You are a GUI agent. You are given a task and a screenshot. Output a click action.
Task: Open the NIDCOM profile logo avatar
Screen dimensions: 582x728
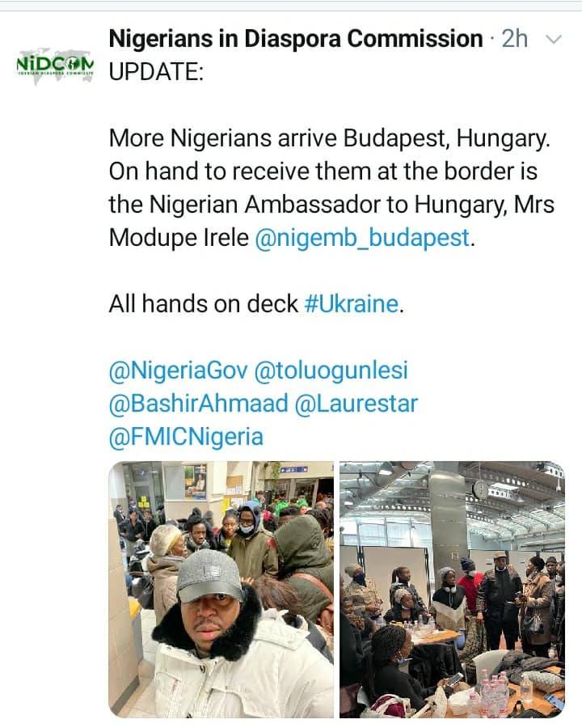(55, 63)
